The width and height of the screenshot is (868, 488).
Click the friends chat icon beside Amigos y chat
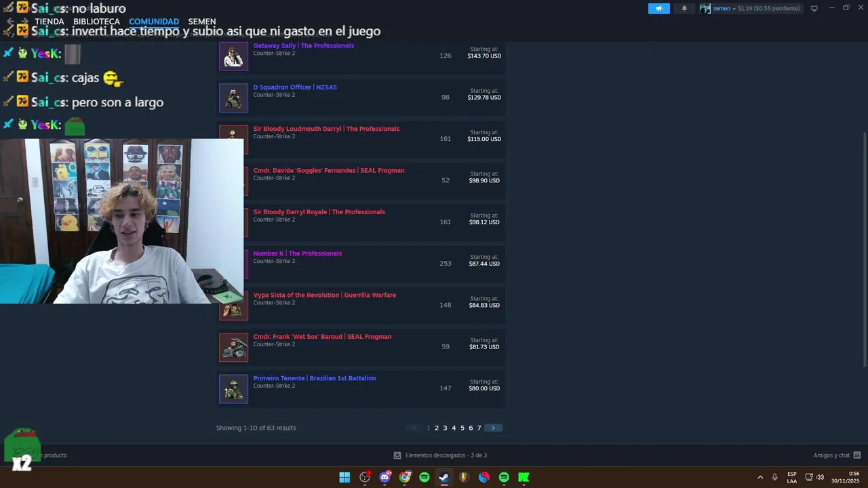coord(857,455)
